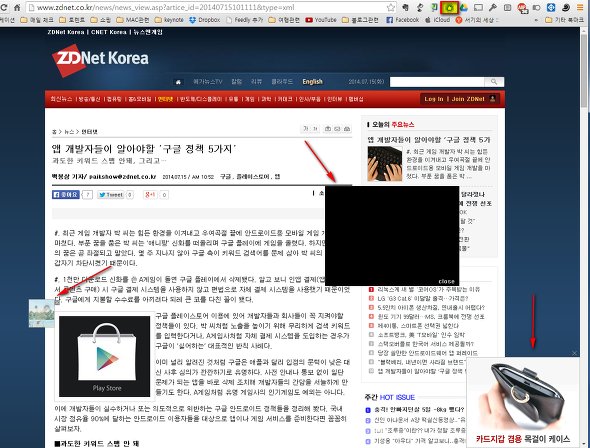Image resolution: width=590 pixels, height=448 pixels.
Task: Show hidden bookmarks with the chevron
Action: 536,20
